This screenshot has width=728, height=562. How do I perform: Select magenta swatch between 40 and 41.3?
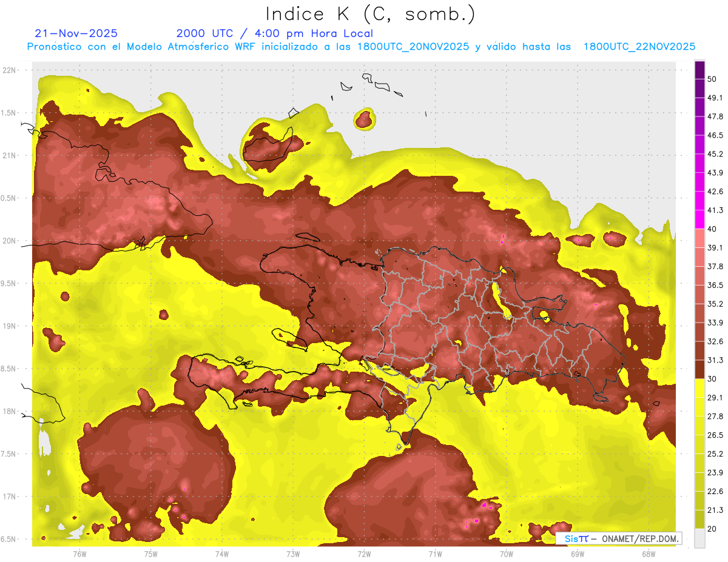[x=699, y=219]
